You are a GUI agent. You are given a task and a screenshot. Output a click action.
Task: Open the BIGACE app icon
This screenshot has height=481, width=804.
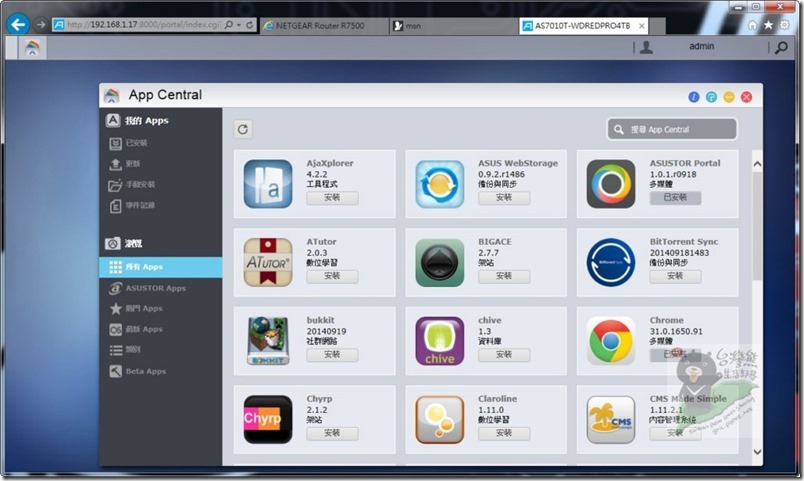click(x=439, y=262)
